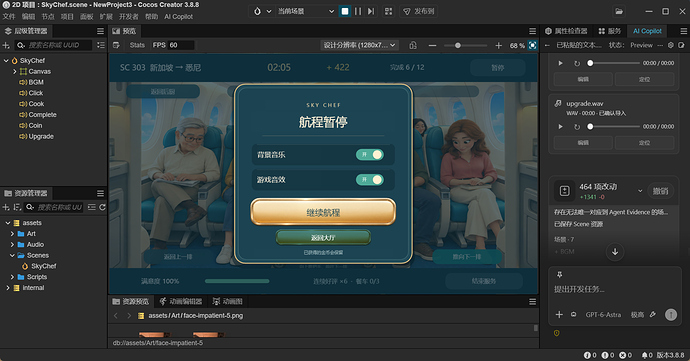The width and height of the screenshot is (690, 361).
Task: Click scroll-to-bottom arrow in Copilot chat
Action: coord(615,252)
